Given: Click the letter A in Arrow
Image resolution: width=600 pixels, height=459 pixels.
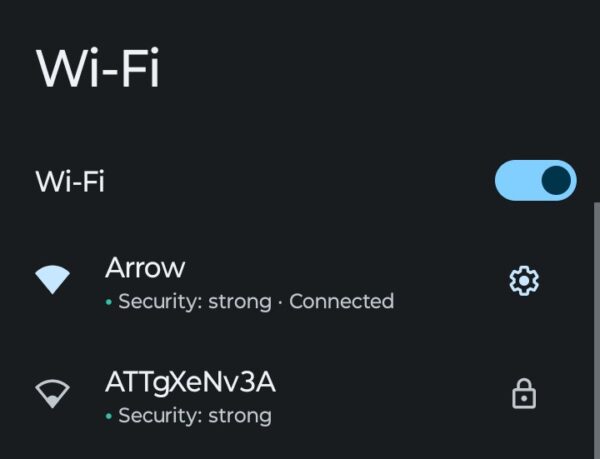Looking at the screenshot, I should (x=114, y=267).
